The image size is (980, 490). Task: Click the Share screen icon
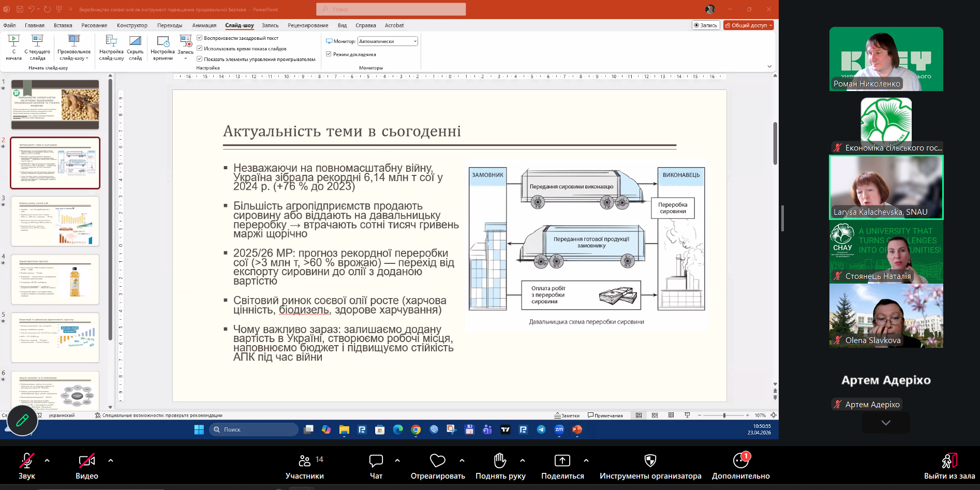[562, 461]
